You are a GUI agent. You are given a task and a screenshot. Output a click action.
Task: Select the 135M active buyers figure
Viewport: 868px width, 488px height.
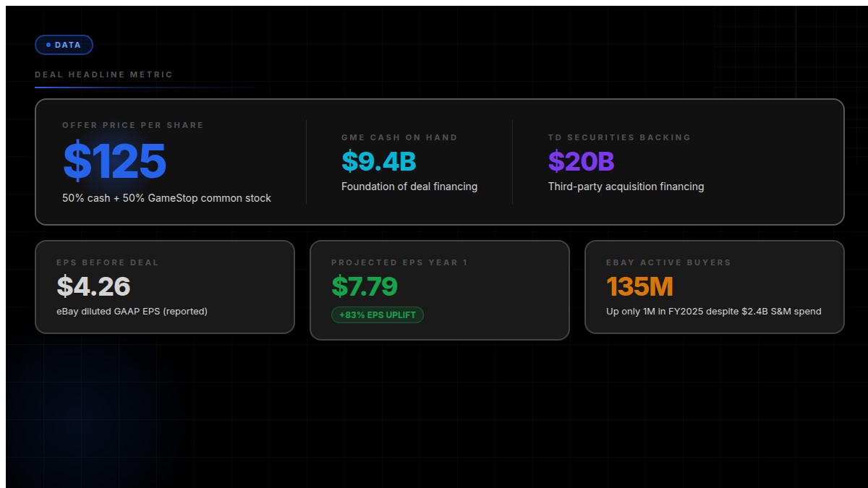click(639, 286)
